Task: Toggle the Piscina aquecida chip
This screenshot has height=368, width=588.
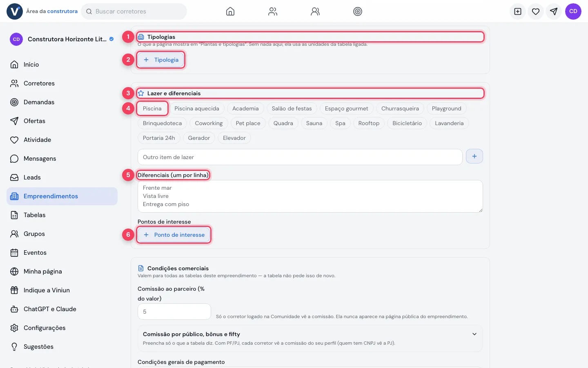Action: click(x=197, y=108)
